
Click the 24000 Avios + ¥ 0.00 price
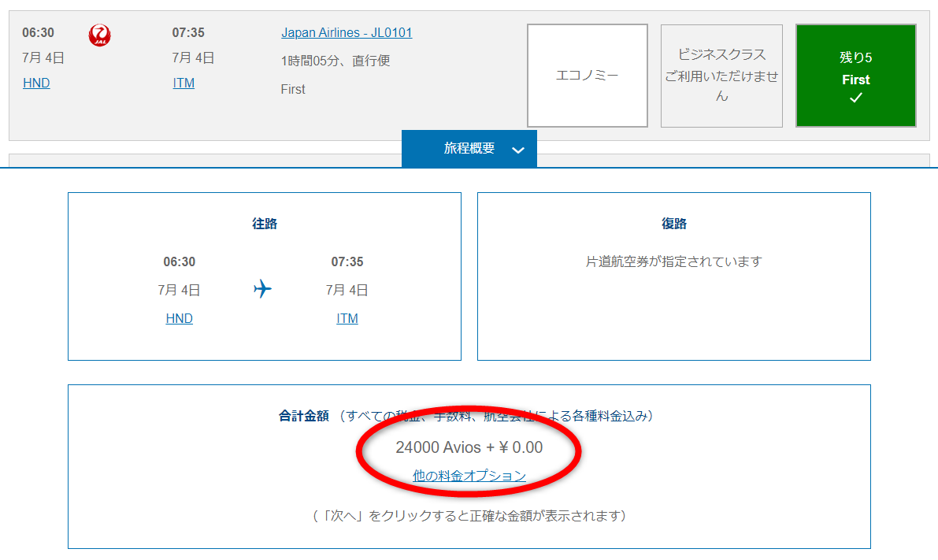(x=469, y=447)
